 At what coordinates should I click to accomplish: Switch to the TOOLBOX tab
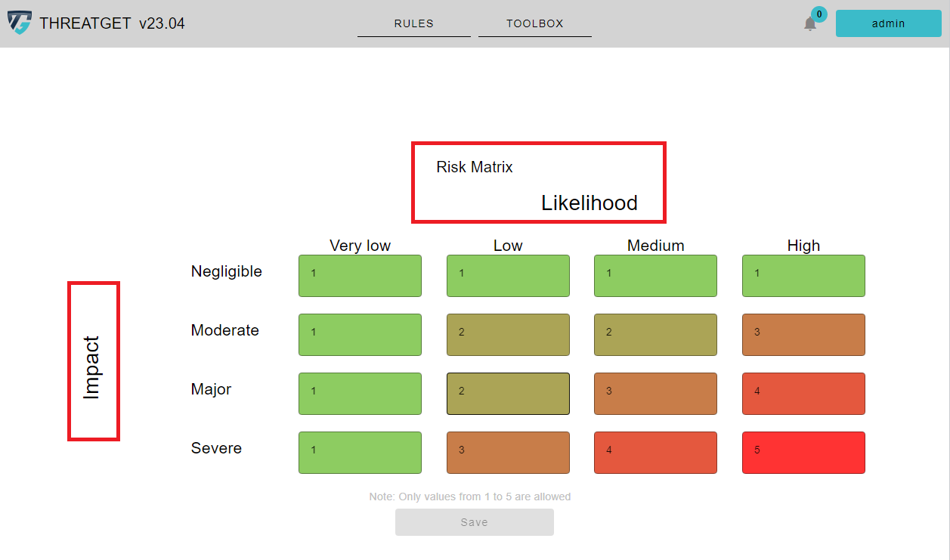(x=534, y=23)
